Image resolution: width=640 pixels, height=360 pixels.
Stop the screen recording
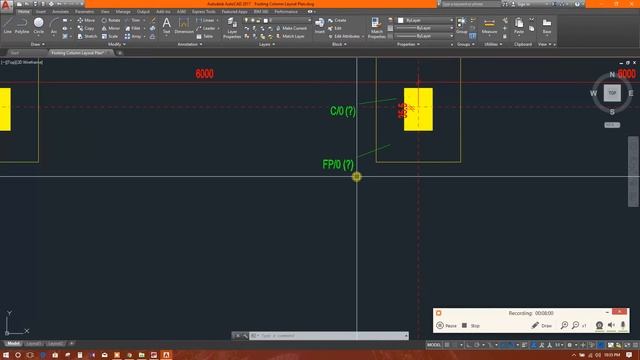(x=471, y=325)
